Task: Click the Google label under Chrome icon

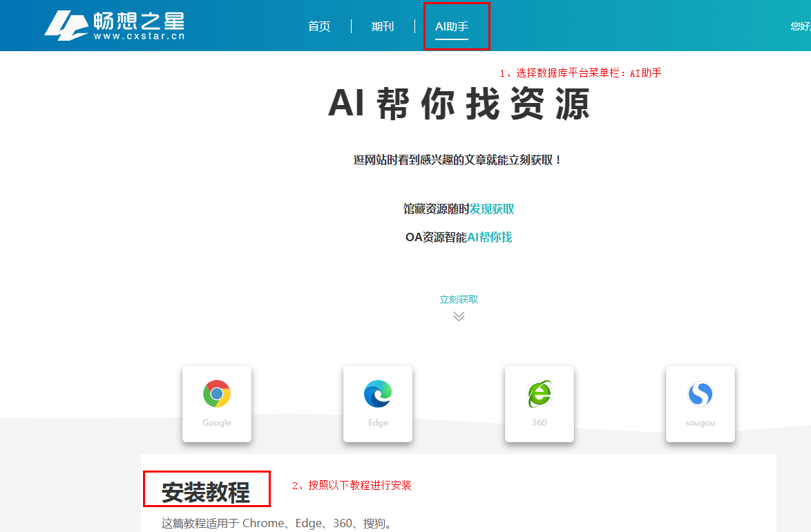Action: click(217, 423)
